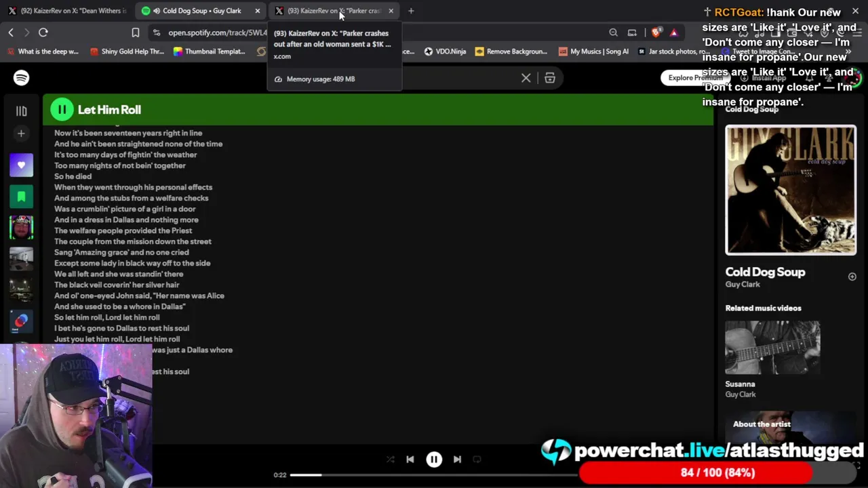Click the 0:22 elapsed time label
Viewport: 868px width, 488px height.
(x=279, y=475)
